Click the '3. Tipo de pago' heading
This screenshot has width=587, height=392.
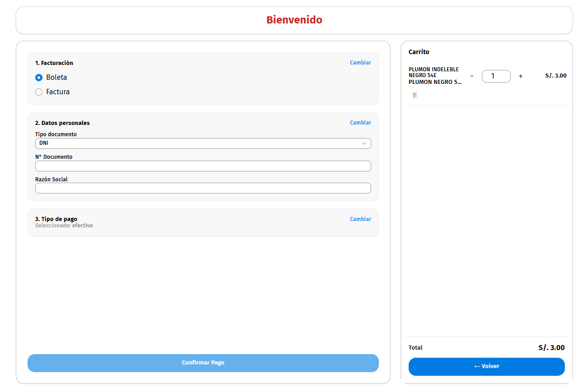click(56, 219)
